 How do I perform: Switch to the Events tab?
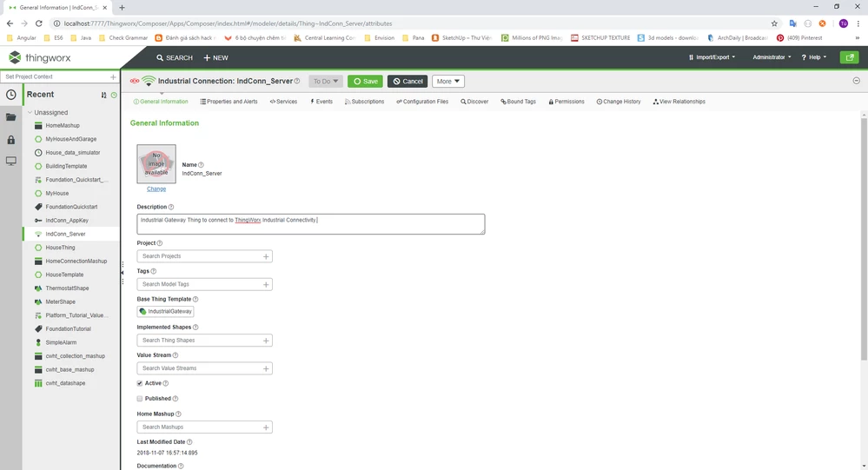click(321, 102)
